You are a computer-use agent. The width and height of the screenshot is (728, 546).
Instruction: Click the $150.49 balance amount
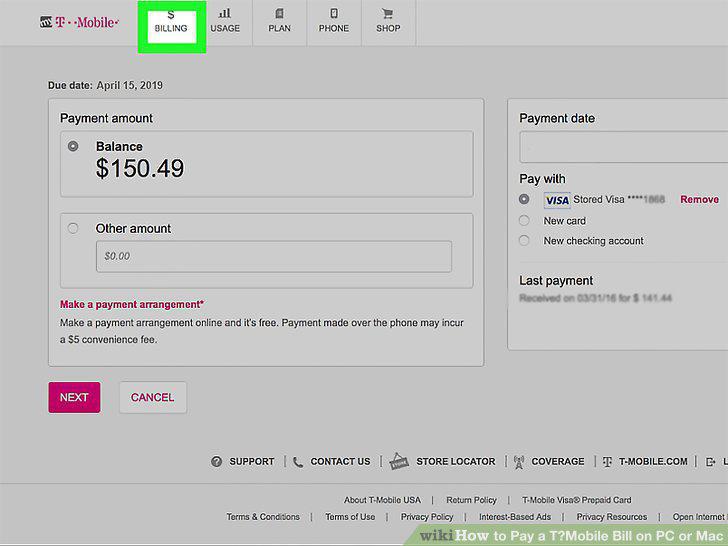coord(140,168)
